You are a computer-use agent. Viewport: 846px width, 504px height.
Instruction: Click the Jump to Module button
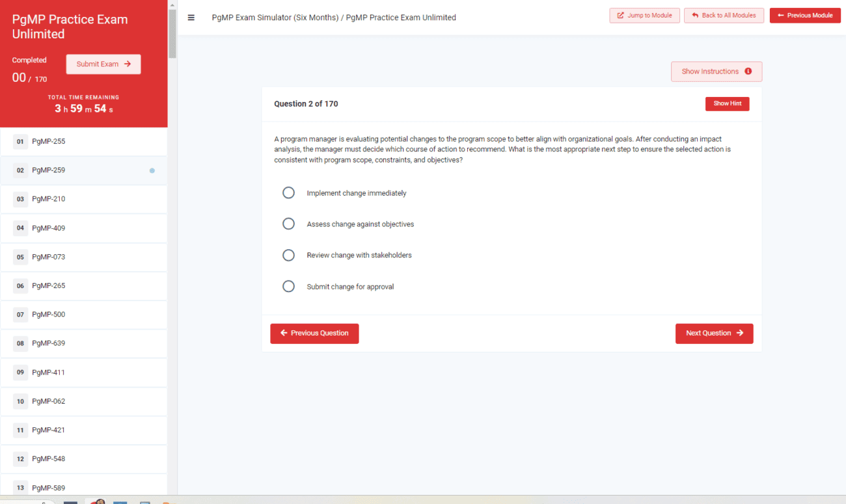coord(644,15)
